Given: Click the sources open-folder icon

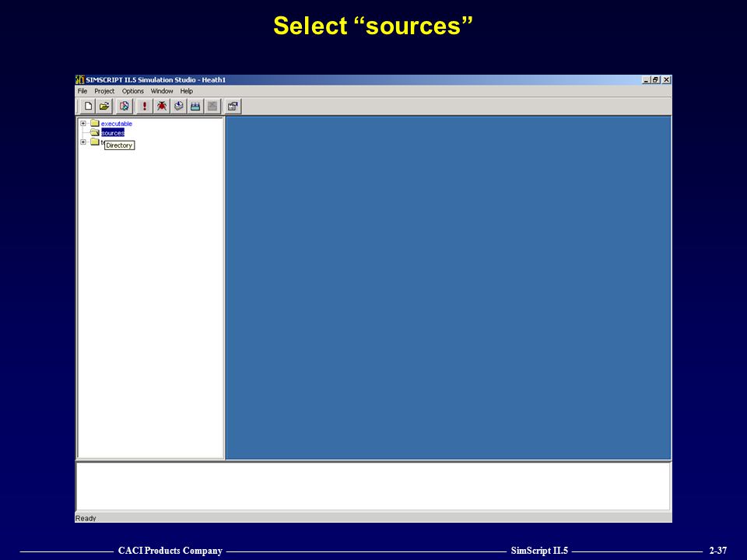Looking at the screenshot, I should coord(95,132).
